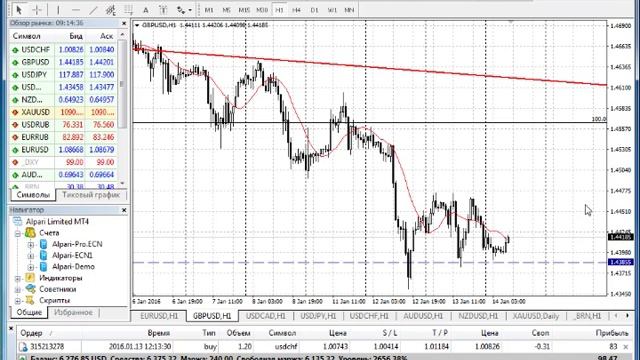The image size is (640, 360).
Task: Expand the Alpari-Demo account node
Action: 31,267
